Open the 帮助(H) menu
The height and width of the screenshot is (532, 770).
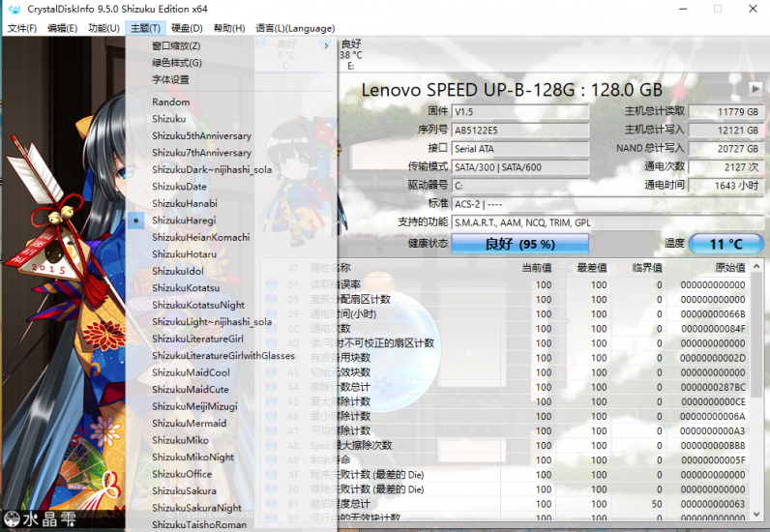(x=229, y=28)
